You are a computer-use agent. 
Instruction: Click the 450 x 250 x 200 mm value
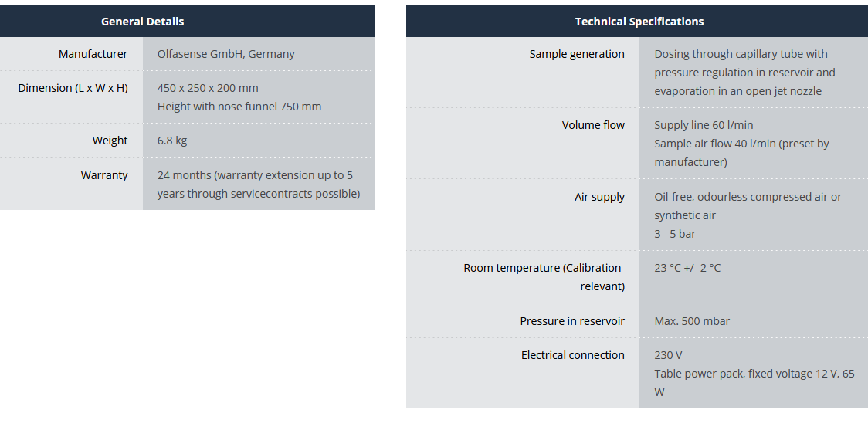[x=208, y=88]
